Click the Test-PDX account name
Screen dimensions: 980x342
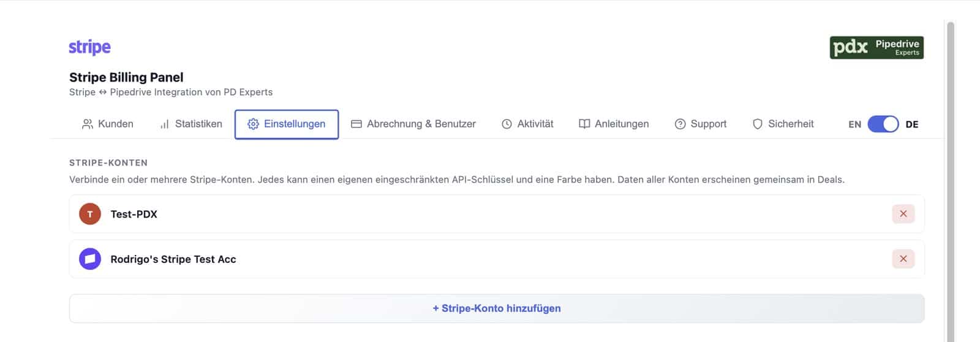134,214
